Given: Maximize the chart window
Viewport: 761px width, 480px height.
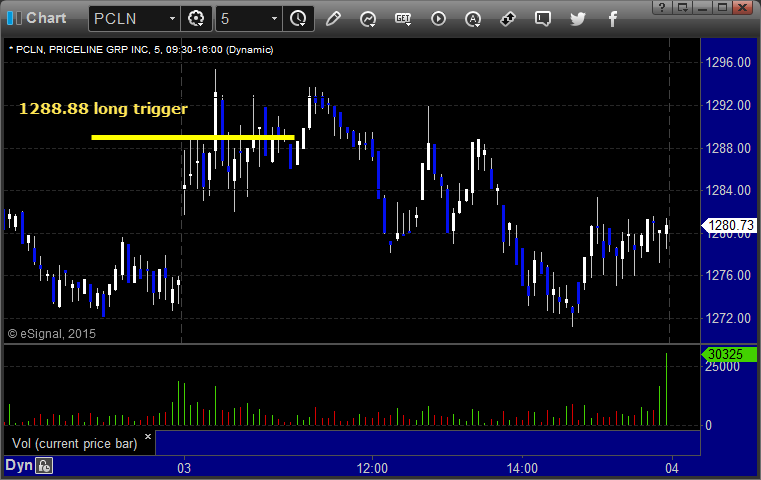Looking at the screenshot, I should click(722, 7).
